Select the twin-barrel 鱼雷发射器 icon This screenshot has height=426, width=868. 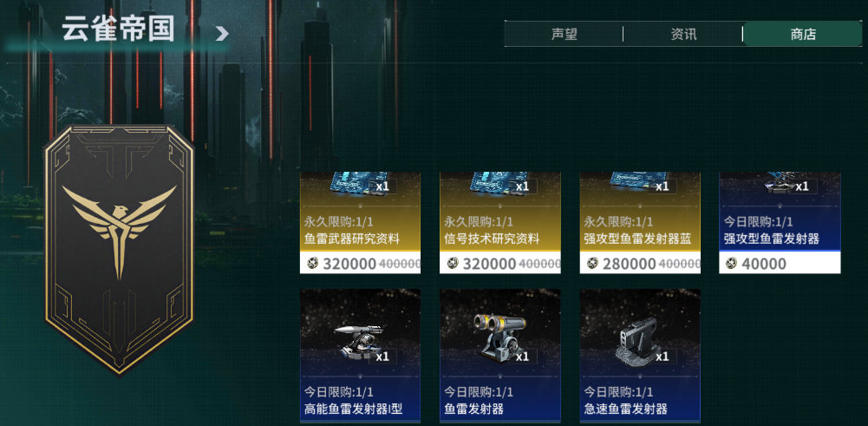coord(499,338)
